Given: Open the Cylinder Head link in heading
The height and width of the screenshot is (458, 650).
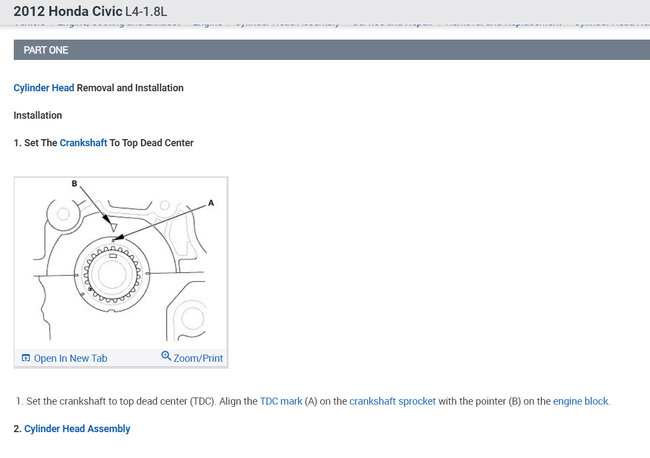Looking at the screenshot, I should coord(44,88).
